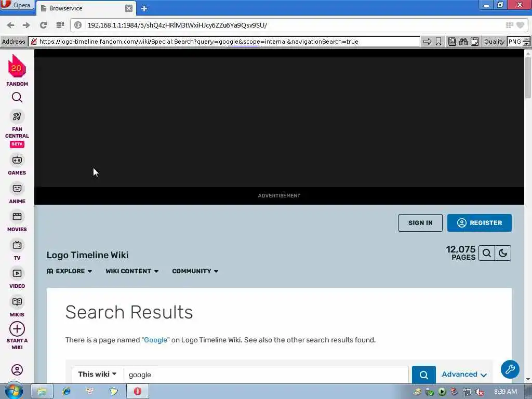Click the Browservice bookmarks page icon
Viewport: 532px width, 399px height.
(452, 42)
